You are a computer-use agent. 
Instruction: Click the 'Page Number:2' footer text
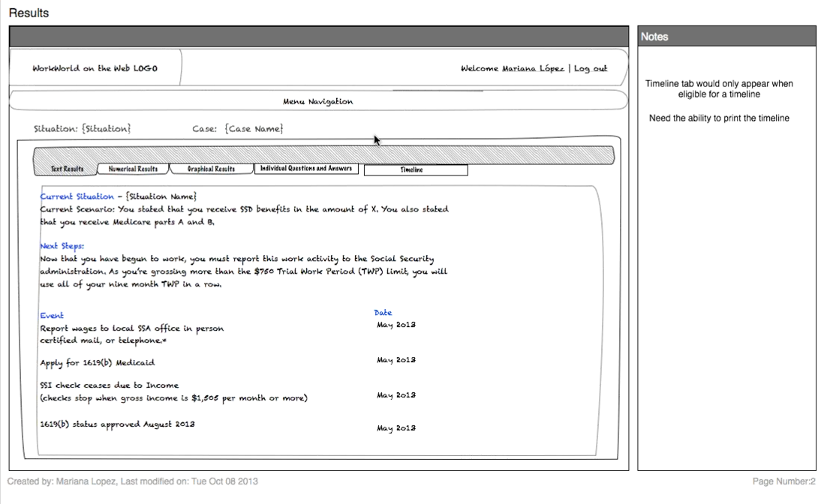point(783,481)
